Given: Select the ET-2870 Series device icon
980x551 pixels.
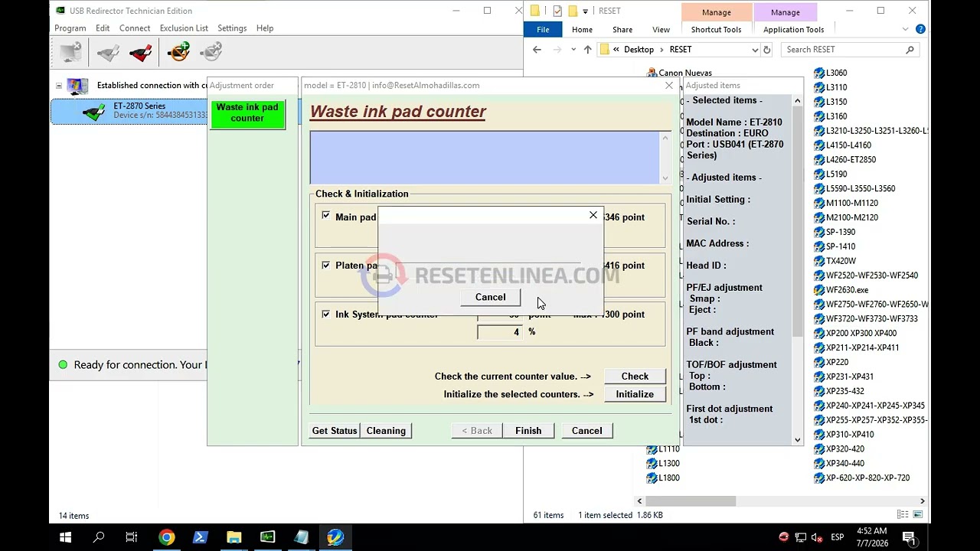Looking at the screenshot, I should coord(94,112).
